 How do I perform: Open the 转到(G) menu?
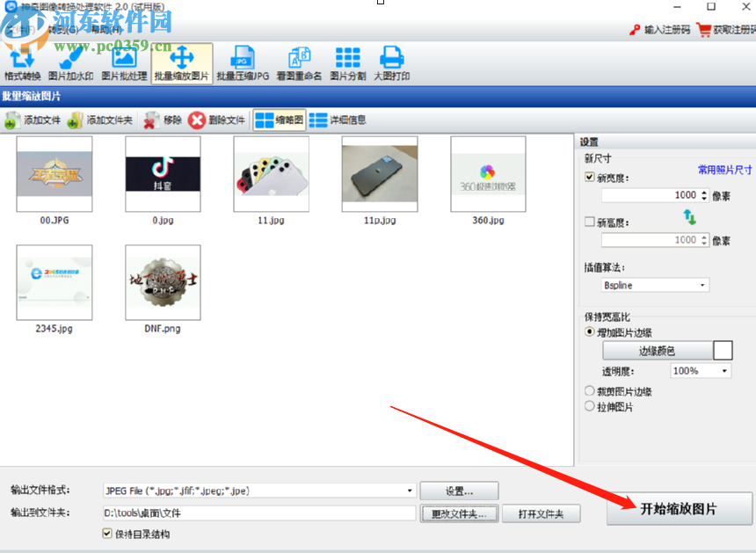click(62, 30)
